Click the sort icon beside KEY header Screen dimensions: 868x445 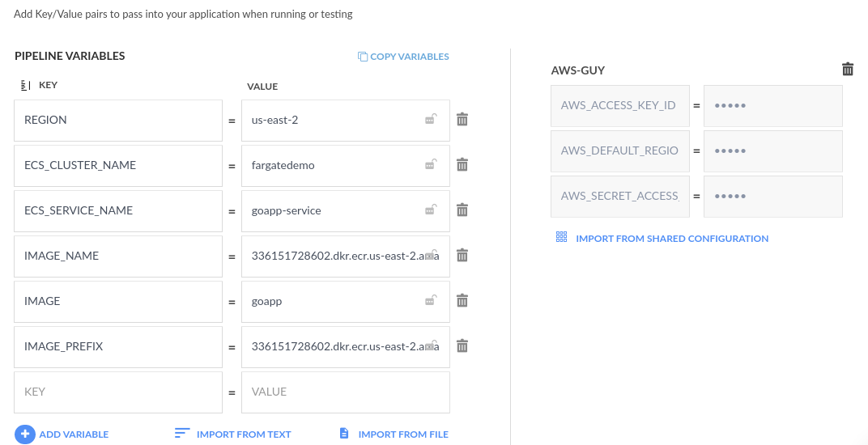25,85
